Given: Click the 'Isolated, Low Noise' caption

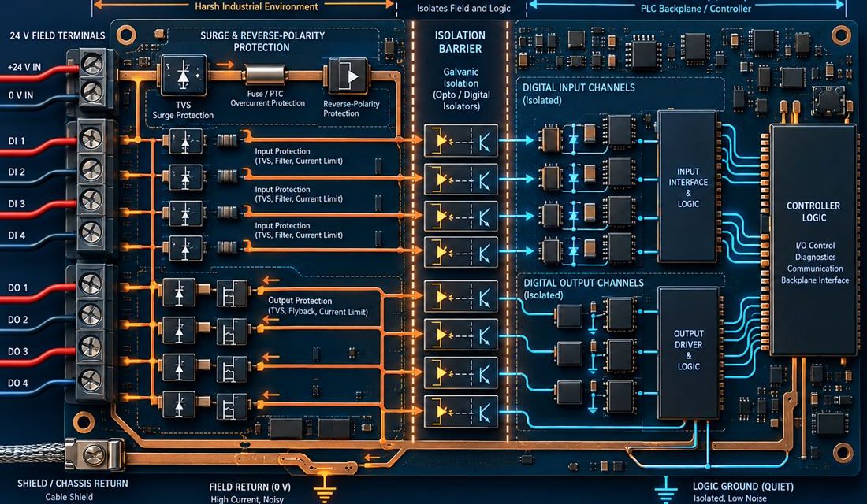Looking at the screenshot, I should pyautogui.click(x=731, y=498).
